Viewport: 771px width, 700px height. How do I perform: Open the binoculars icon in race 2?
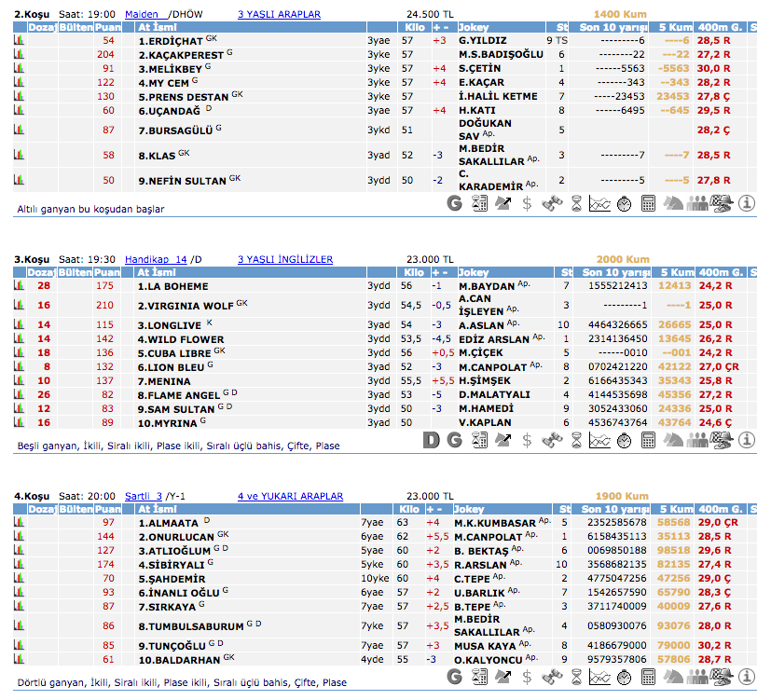[552, 202]
